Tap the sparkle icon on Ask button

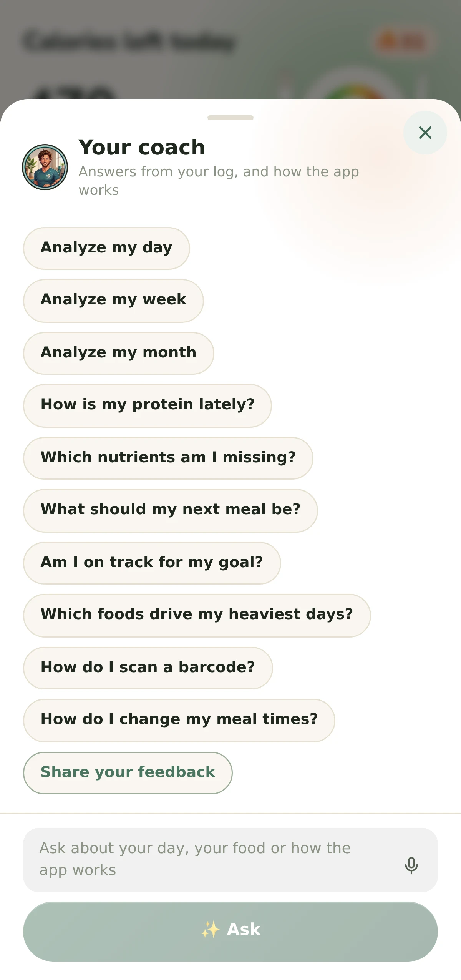click(x=211, y=929)
